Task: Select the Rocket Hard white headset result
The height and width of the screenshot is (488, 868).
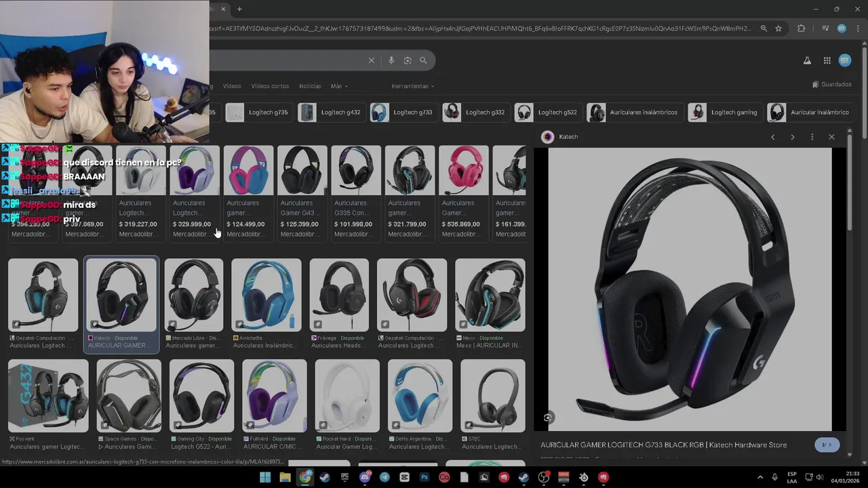Action: pyautogui.click(x=347, y=405)
